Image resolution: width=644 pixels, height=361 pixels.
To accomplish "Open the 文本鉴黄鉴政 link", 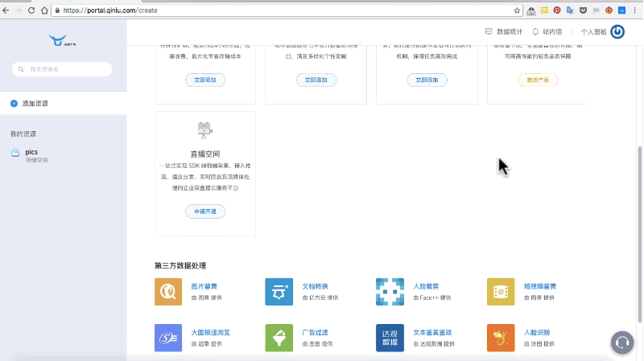I will click(432, 332).
